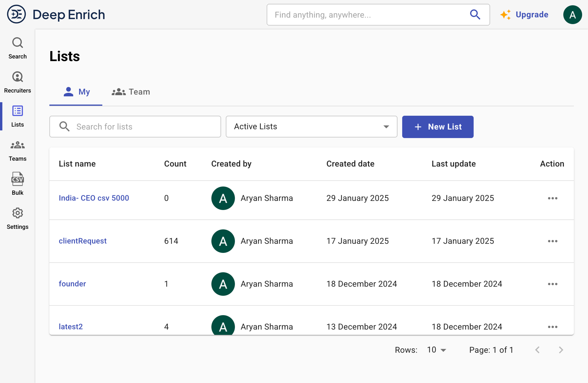Switch to the Team tab

tap(131, 92)
